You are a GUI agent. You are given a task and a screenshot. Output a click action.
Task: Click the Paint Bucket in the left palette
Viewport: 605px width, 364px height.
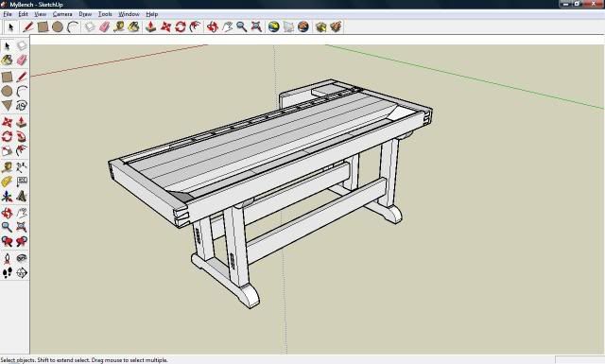[x=7, y=61]
